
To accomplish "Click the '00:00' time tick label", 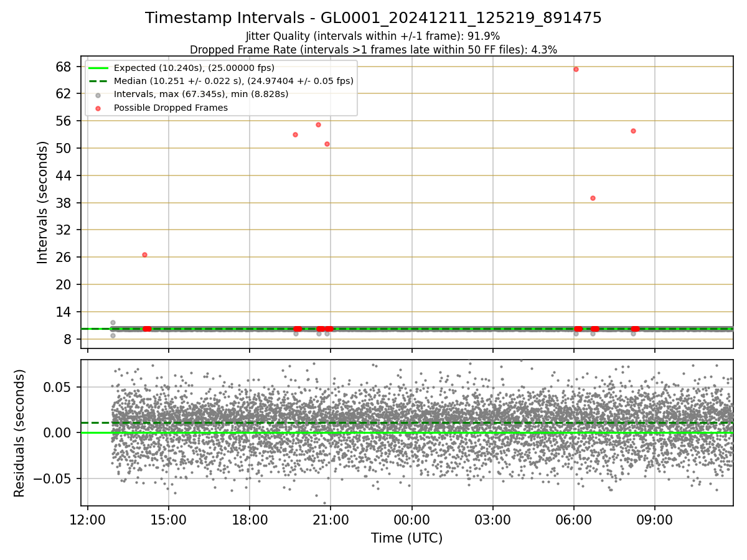I will click(411, 520).
